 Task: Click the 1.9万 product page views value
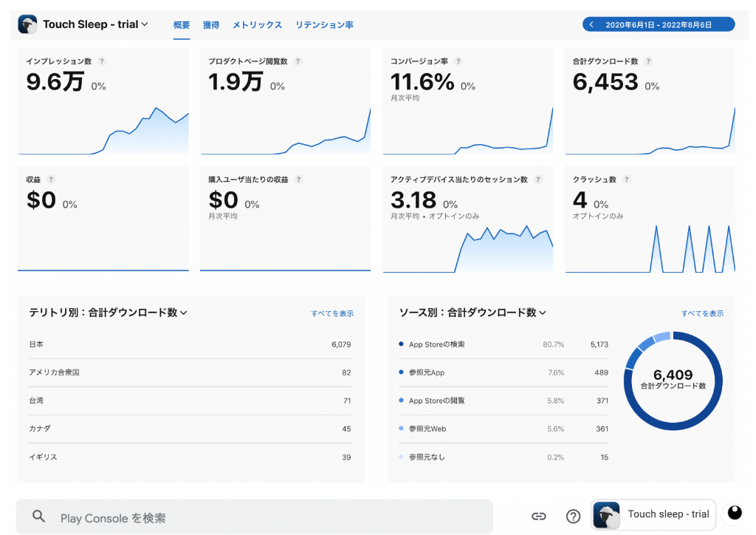pos(236,81)
